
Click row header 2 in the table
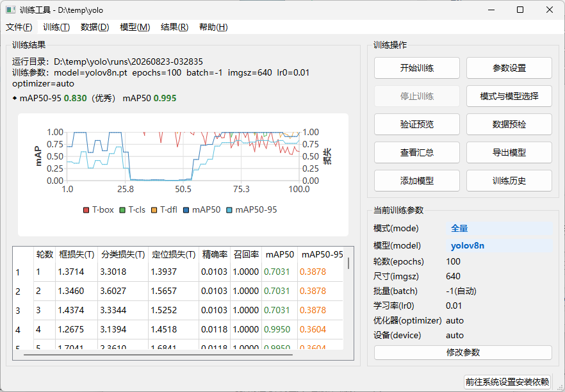coord(23,291)
